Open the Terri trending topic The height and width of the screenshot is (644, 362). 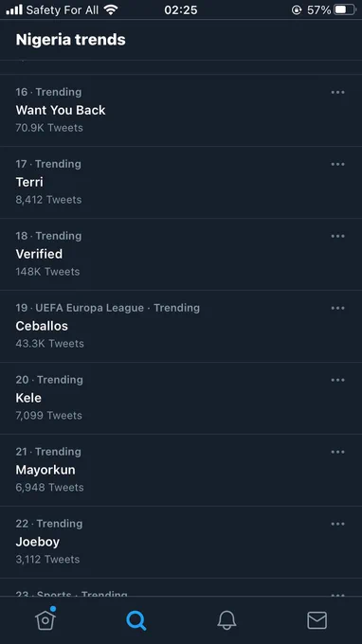(181, 182)
